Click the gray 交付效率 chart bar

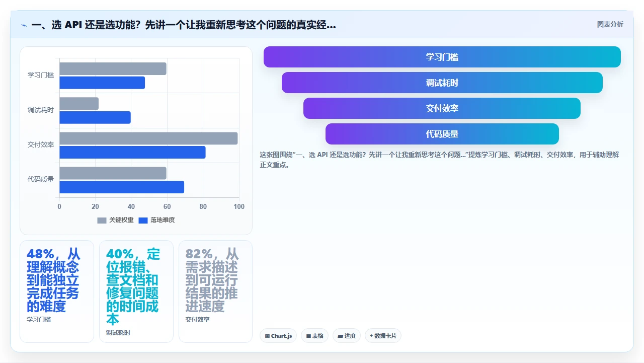[x=149, y=138]
